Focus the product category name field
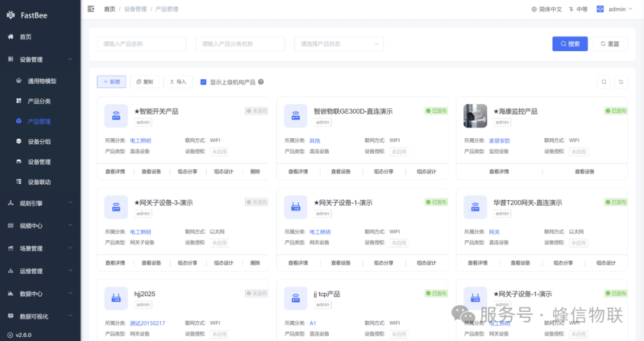 [x=240, y=44]
